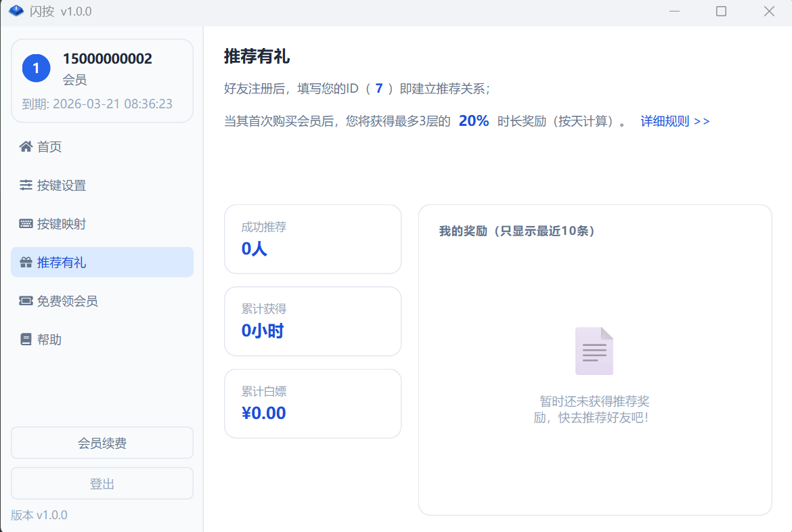
Task: Click the keyboard icon beside 按键映射
Action: [x=24, y=223]
